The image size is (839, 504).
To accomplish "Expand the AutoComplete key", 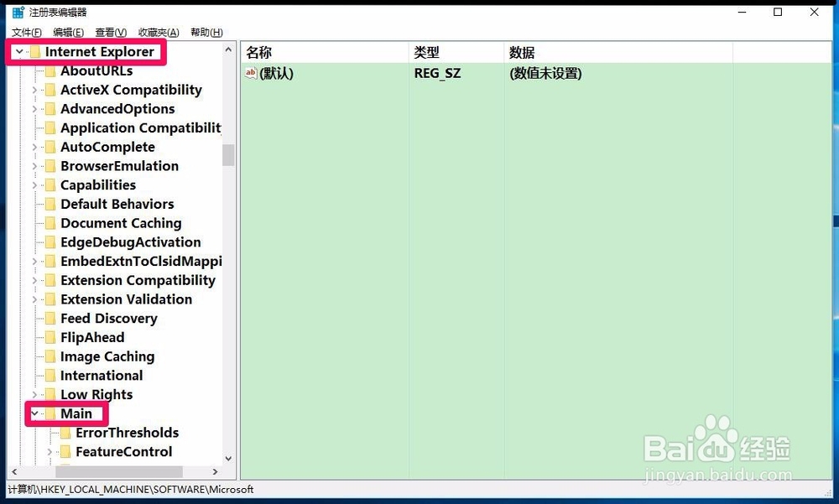I will point(34,147).
